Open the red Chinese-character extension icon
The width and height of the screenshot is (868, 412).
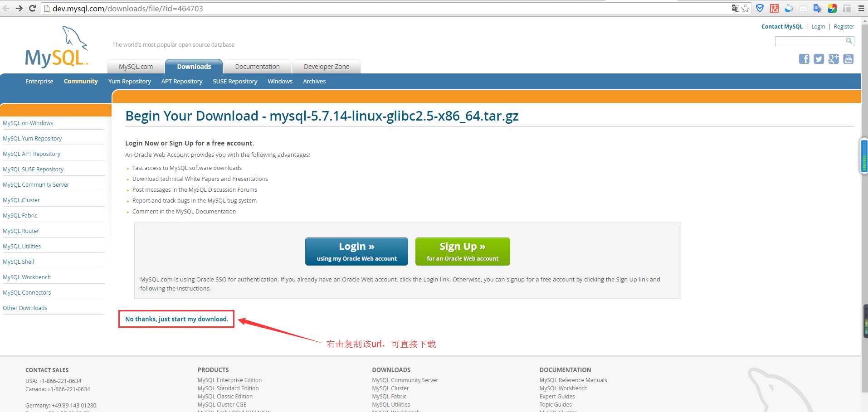[775, 8]
